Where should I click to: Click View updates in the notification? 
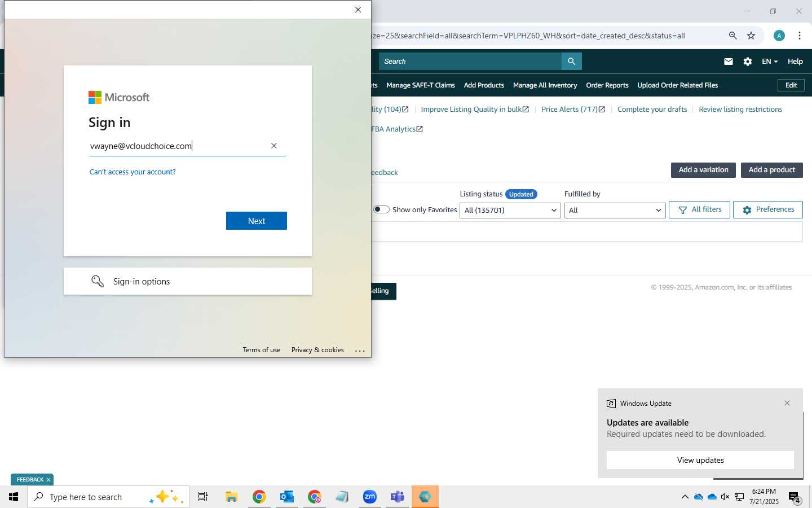coord(700,460)
